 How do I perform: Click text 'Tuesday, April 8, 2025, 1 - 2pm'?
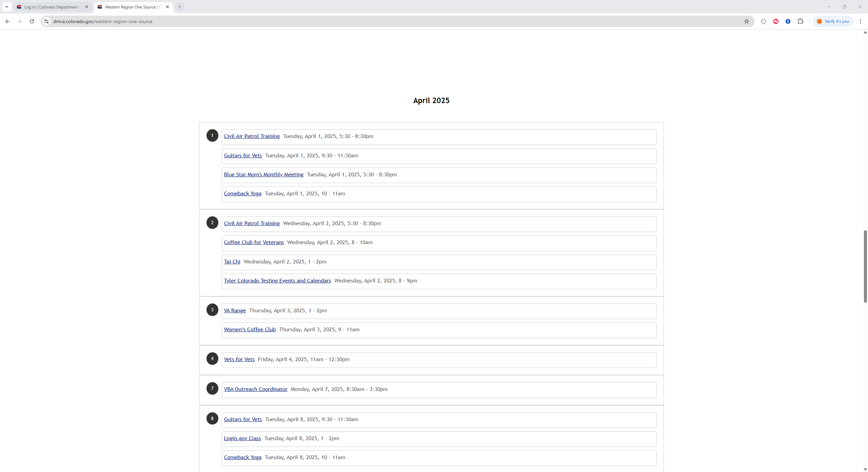(x=301, y=438)
